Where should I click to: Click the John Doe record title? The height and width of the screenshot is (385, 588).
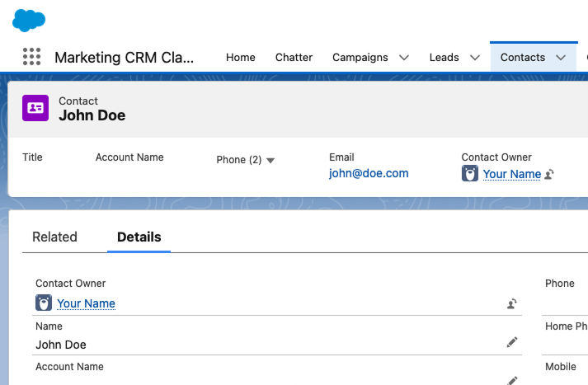pyautogui.click(x=92, y=115)
